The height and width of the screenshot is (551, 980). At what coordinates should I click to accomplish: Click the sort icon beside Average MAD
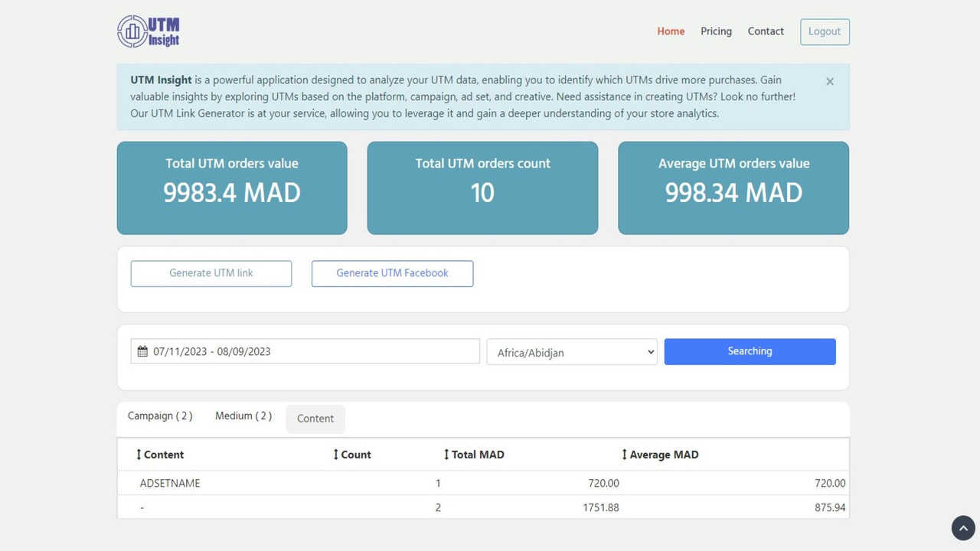point(624,454)
